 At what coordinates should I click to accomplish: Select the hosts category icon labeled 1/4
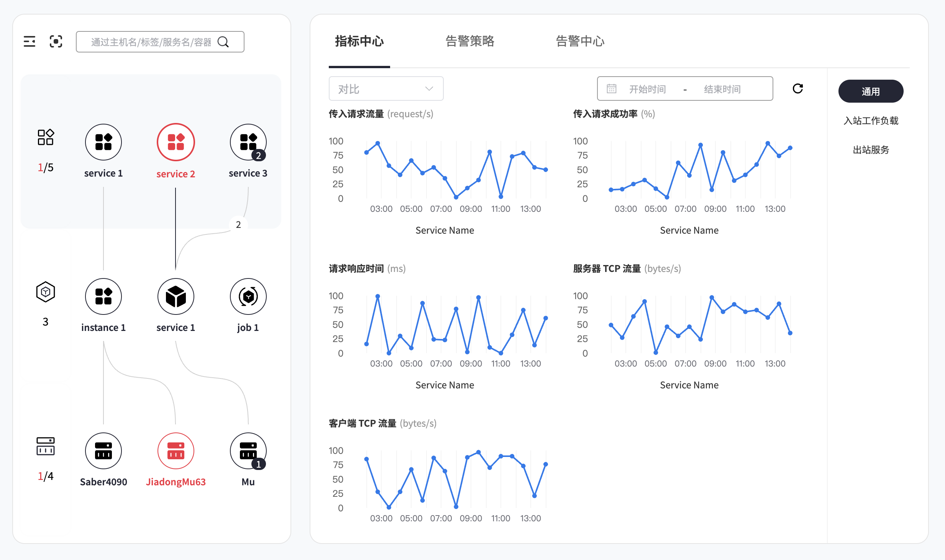46,446
